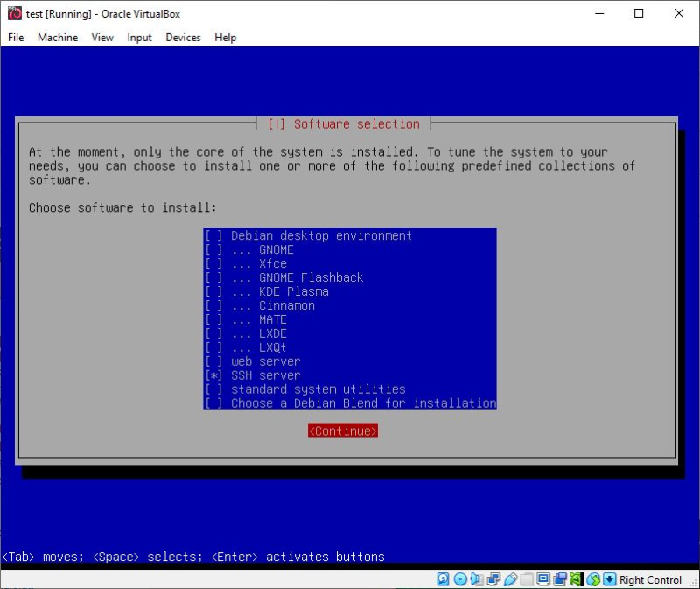700x589 pixels.
Task: Click the Right Control host key label
Action: [x=650, y=579]
